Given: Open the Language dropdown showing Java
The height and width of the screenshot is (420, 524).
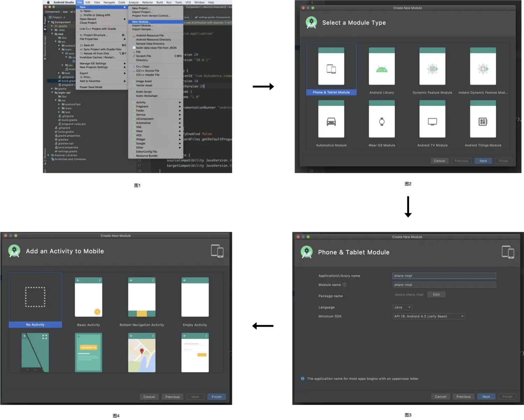Looking at the screenshot, I should coord(402,307).
